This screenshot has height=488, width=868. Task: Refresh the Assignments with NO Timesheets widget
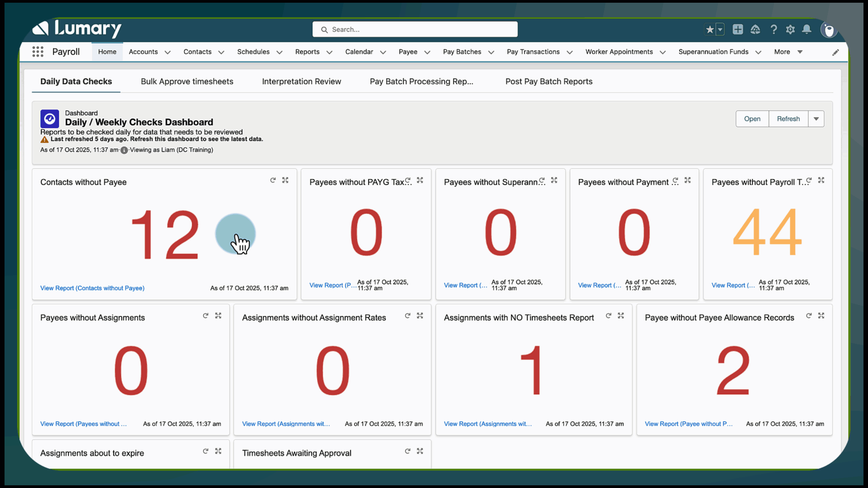pos(608,315)
